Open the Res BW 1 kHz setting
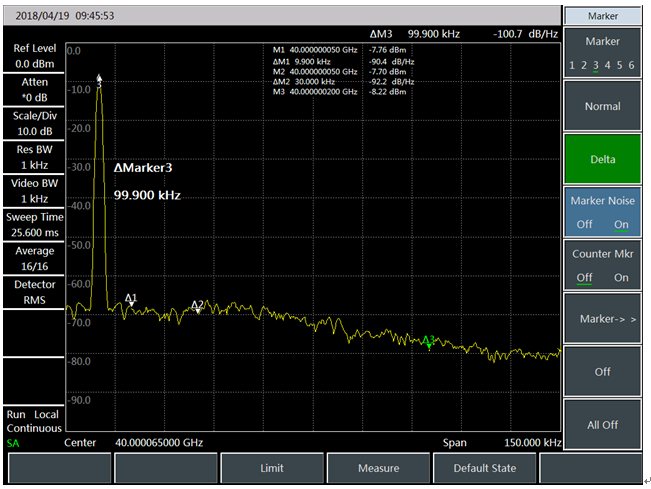651x489 pixels. click(33, 158)
